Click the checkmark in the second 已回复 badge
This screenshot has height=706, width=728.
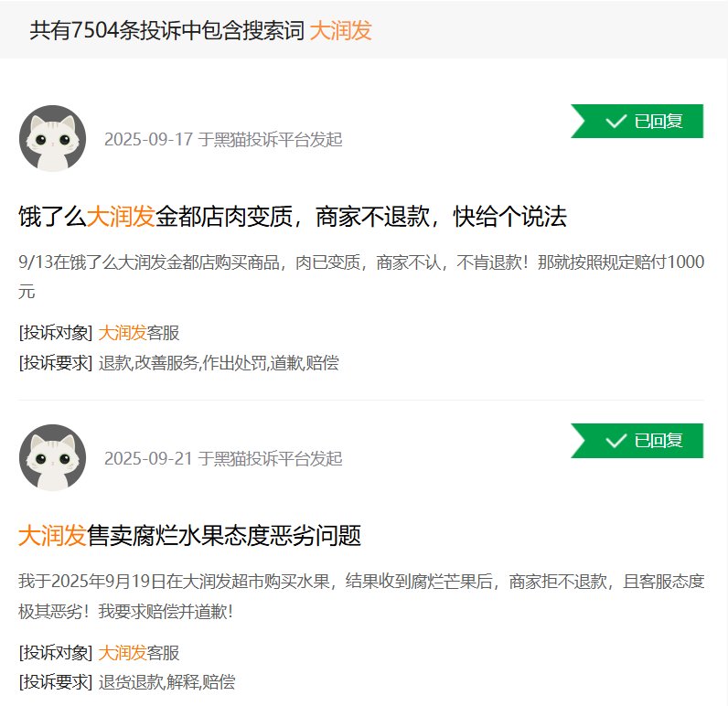(x=616, y=441)
